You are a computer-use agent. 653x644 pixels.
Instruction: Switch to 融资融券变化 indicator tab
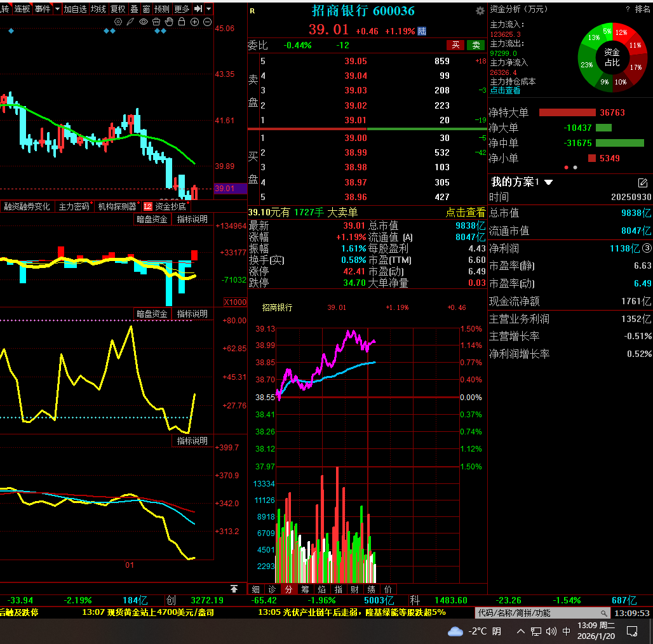[x=27, y=206]
